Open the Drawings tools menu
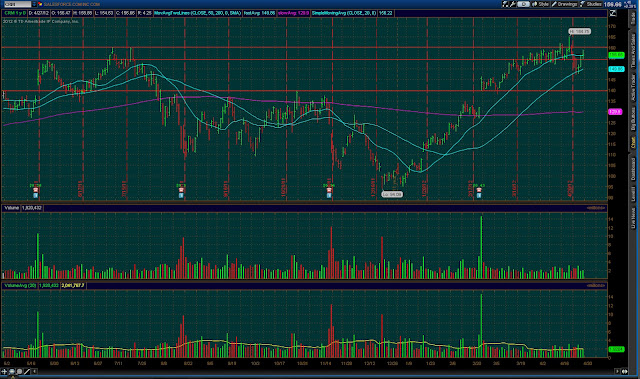 (x=564, y=4)
